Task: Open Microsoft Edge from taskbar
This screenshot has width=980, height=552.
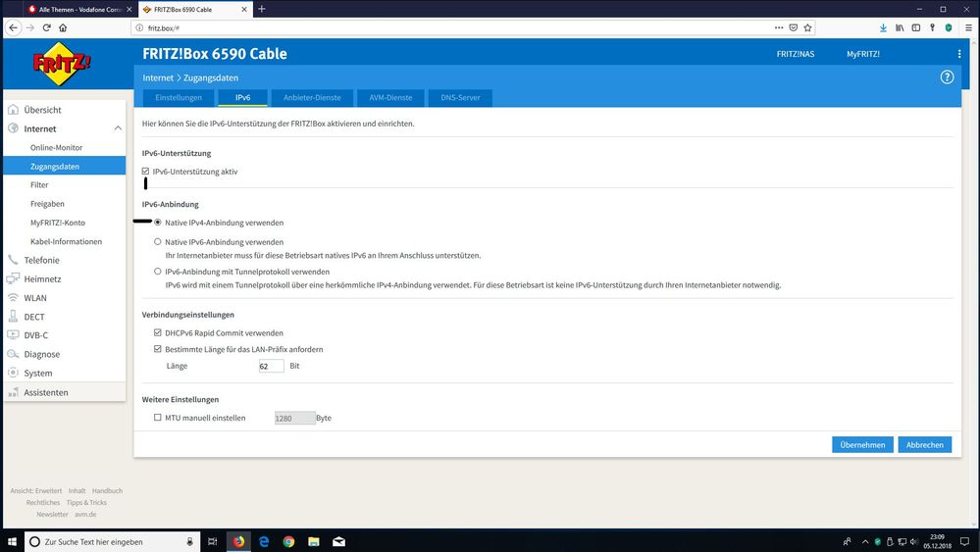Action: [x=264, y=541]
